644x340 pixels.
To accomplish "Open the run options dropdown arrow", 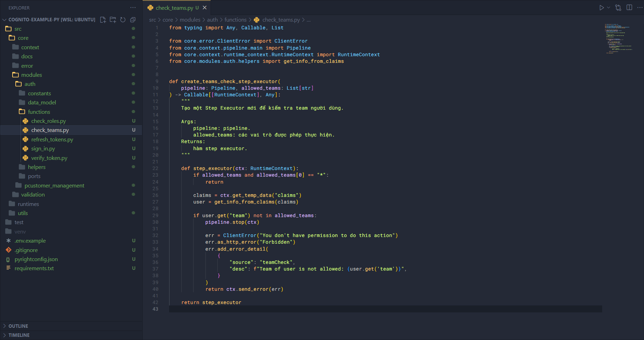I will (608, 8).
